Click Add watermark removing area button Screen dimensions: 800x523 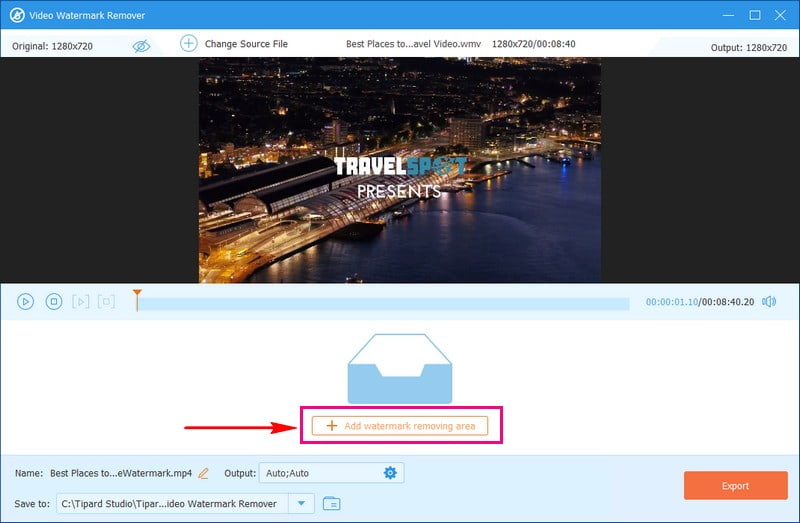[x=400, y=426]
